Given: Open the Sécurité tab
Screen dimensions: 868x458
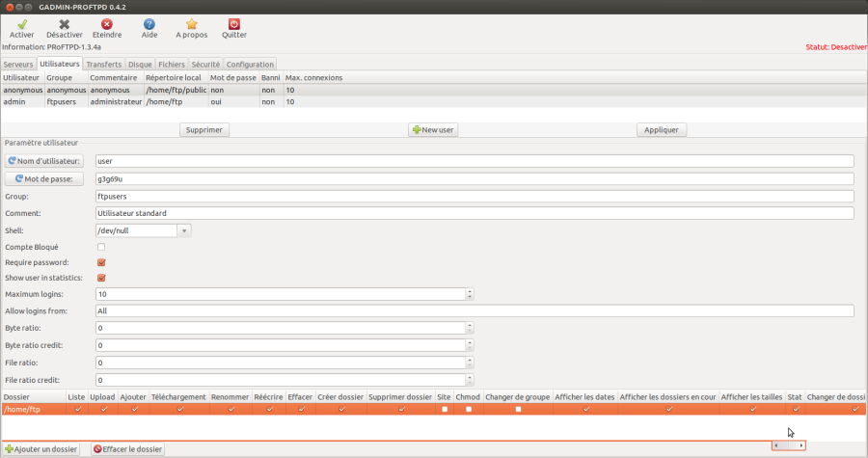Looking at the screenshot, I should (x=205, y=65).
